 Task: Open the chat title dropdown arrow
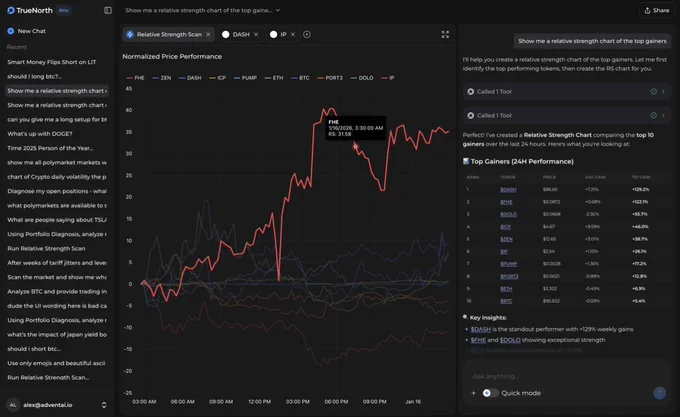pos(278,10)
